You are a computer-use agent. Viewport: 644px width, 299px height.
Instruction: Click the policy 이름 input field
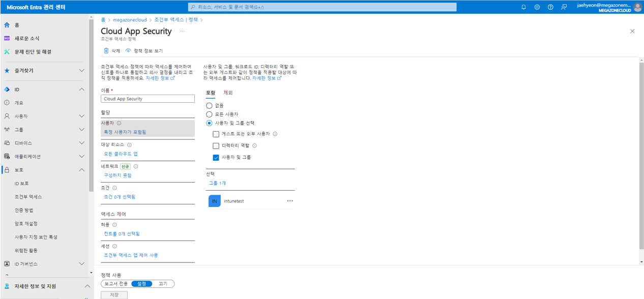148,99
